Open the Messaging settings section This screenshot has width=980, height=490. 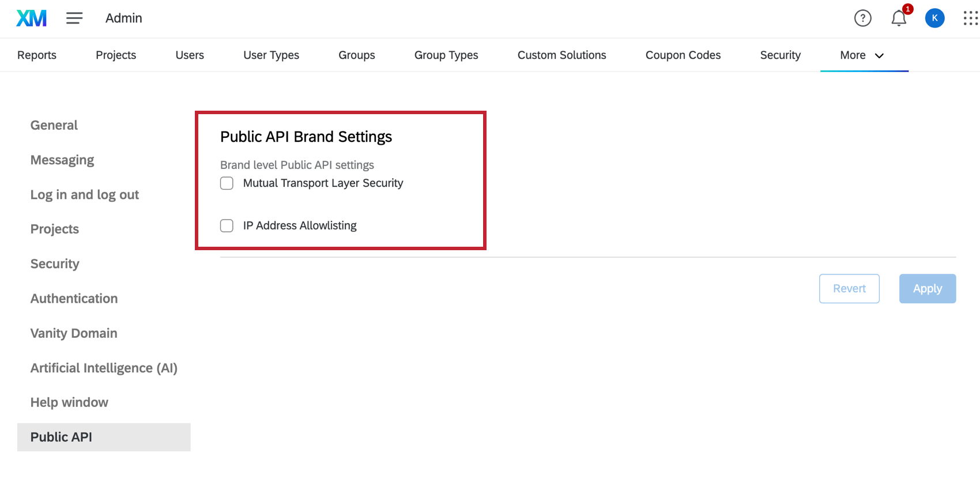pos(62,160)
